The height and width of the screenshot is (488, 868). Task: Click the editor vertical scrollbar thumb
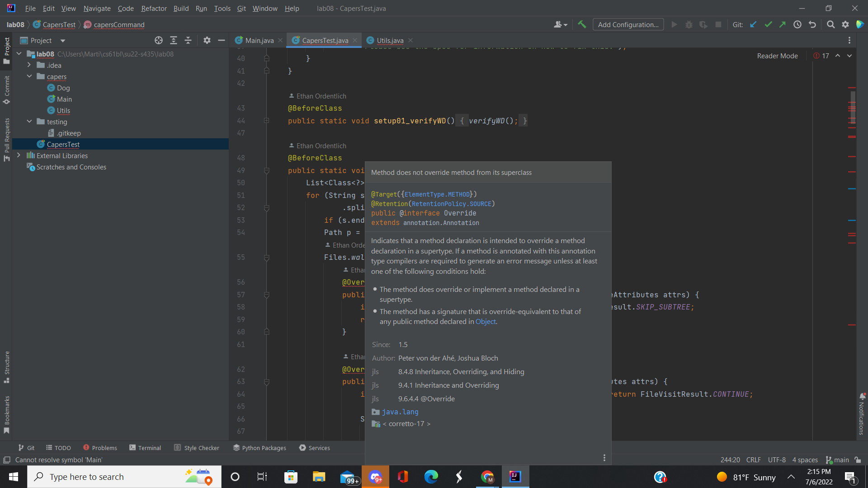point(853,108)
